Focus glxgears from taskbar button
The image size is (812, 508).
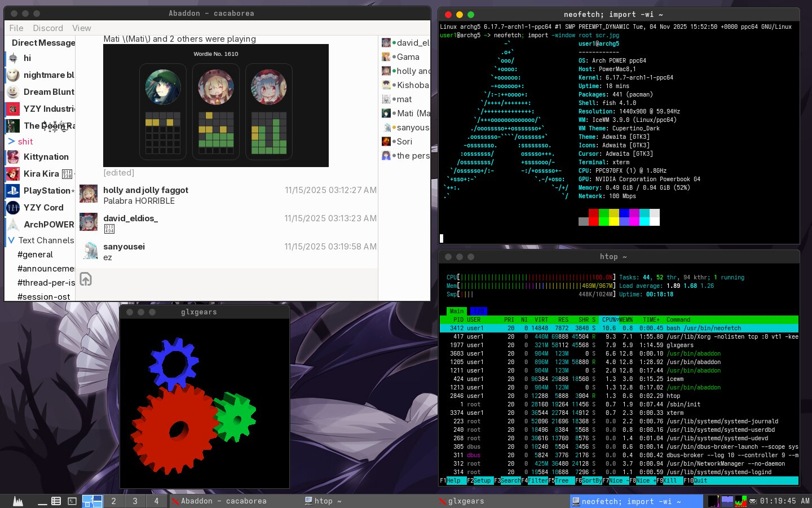tap(503, 501)
